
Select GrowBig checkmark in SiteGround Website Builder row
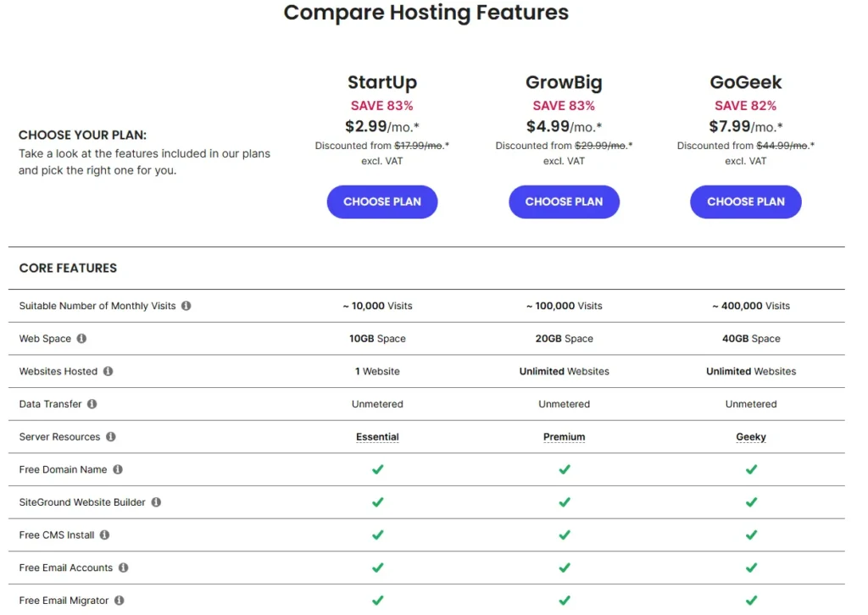(x=564, y=502)
